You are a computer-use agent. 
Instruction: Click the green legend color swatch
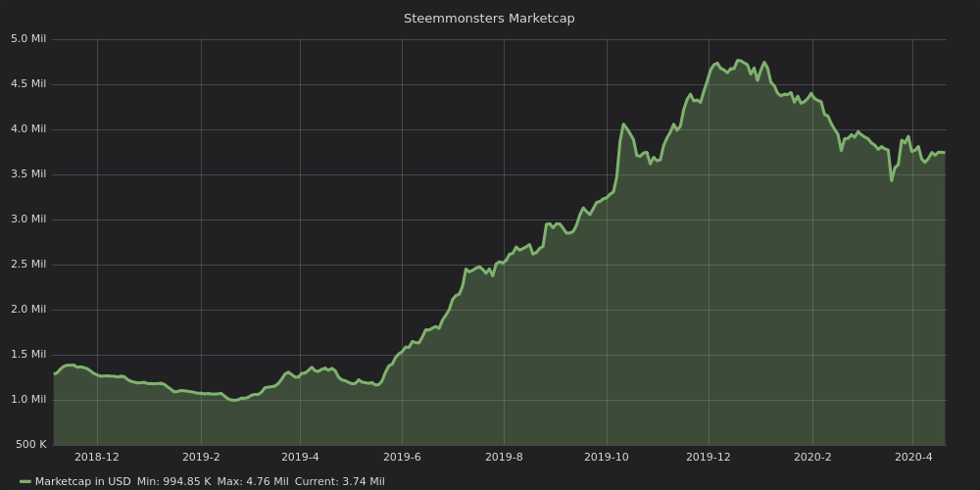pyautogui.click(x=24, y=481)
